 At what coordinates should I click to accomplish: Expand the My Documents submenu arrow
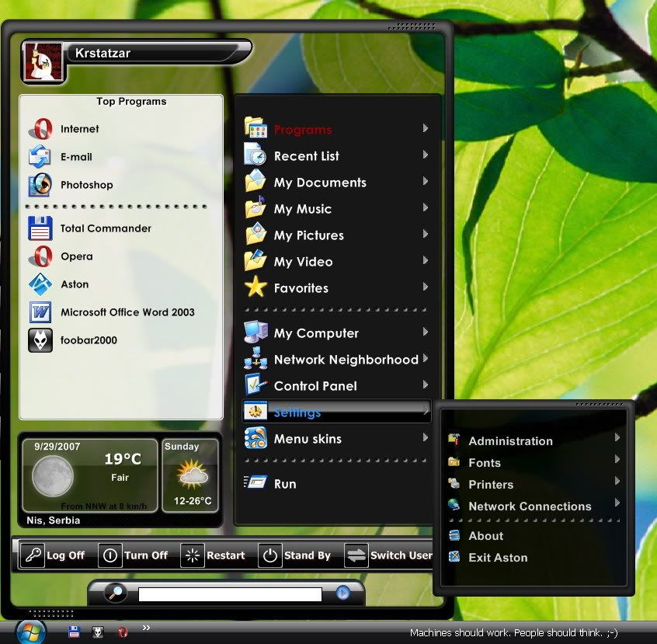click(x=426, y=181)
